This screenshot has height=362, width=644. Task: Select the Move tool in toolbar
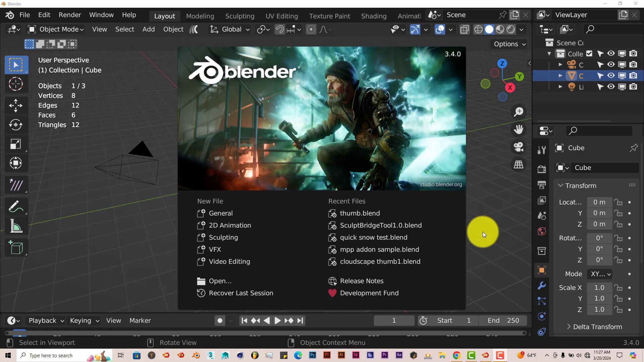click(x=16, y=105)
